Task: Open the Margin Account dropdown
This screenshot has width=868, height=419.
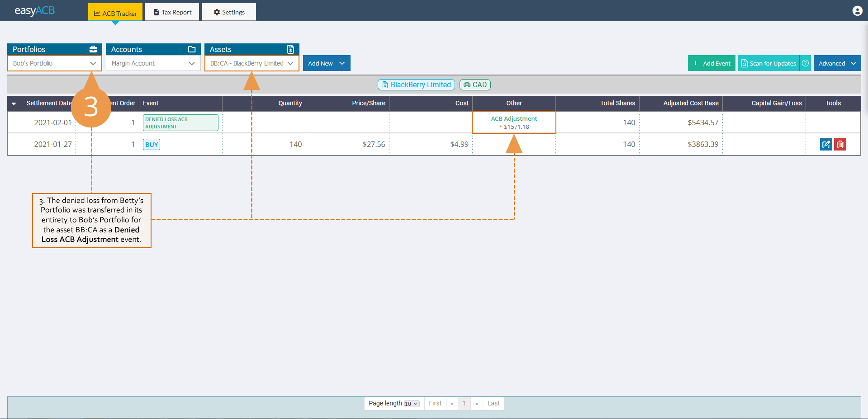Action: coord(153,63)
